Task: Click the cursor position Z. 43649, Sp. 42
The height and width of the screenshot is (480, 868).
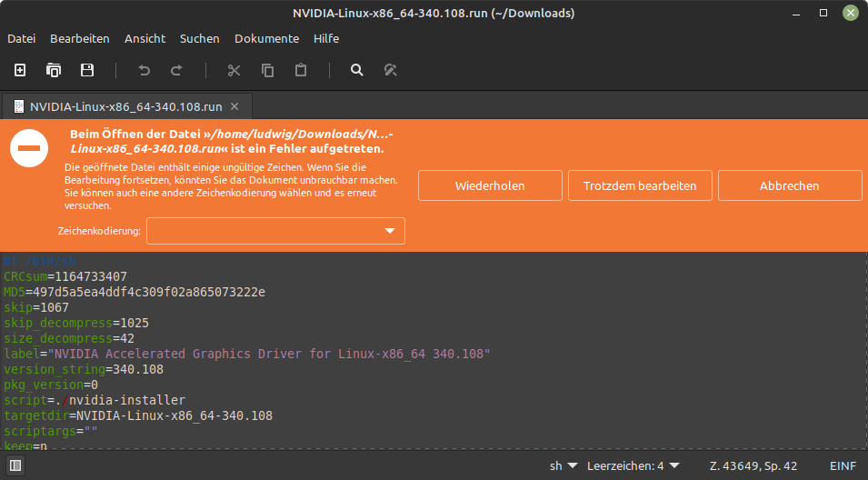Action: click(x=753, y=466)
